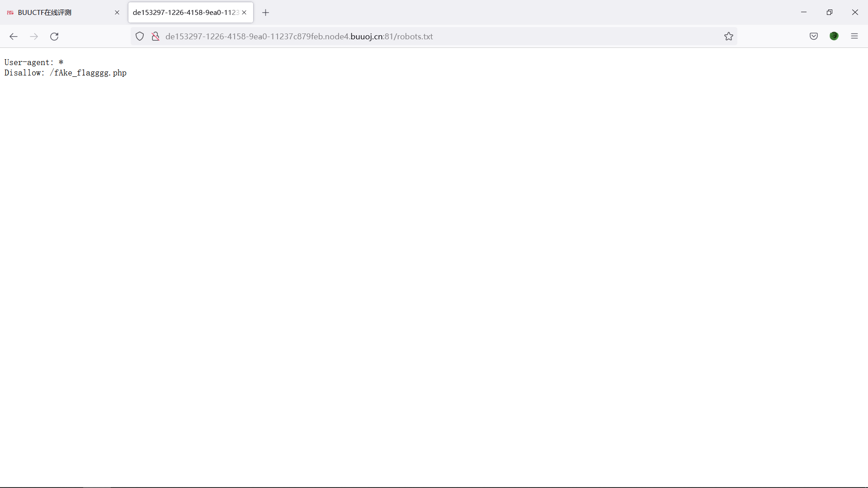Restore down the Firefox window
This screenshot has height=488, width=868.
(829, 12)
